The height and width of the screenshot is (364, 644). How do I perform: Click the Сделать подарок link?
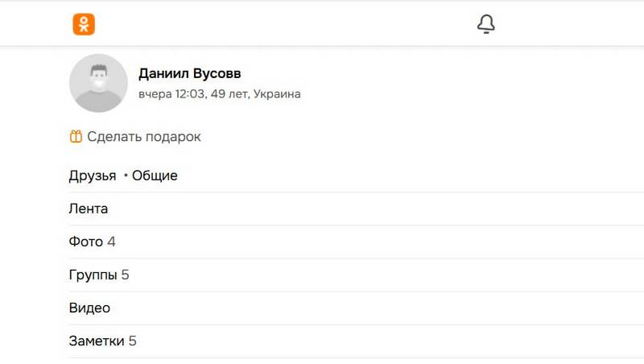[x=143, y=137]
